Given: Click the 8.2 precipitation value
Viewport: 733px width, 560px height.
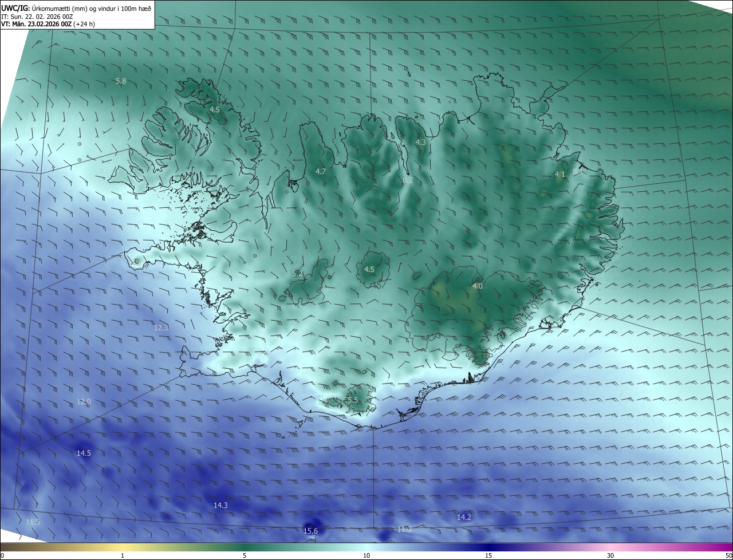Looking at the screenshot, I should pos(408,180).
